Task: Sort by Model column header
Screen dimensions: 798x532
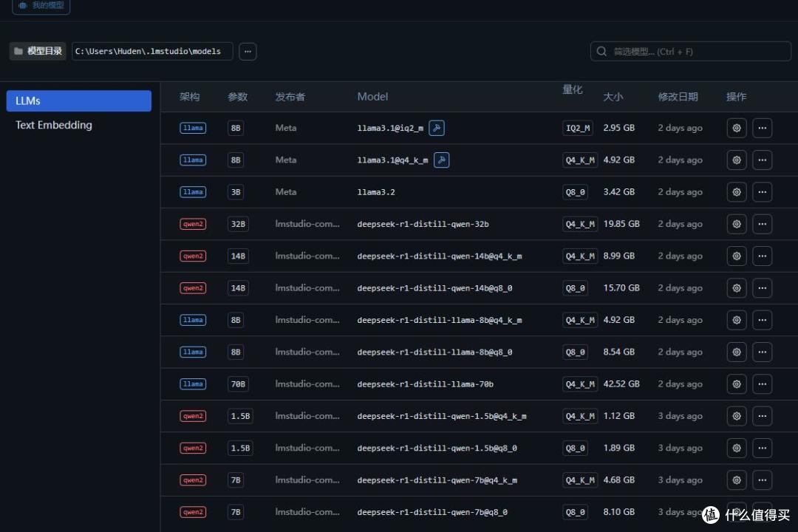Action: coord(372,97)
